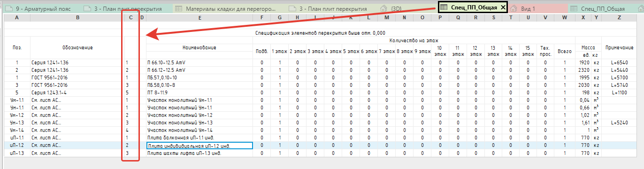Select the Плита шахты лифта иП-1.3 инд. cell
The width and height of the screenshot is (644, 169).
point(199,153)
